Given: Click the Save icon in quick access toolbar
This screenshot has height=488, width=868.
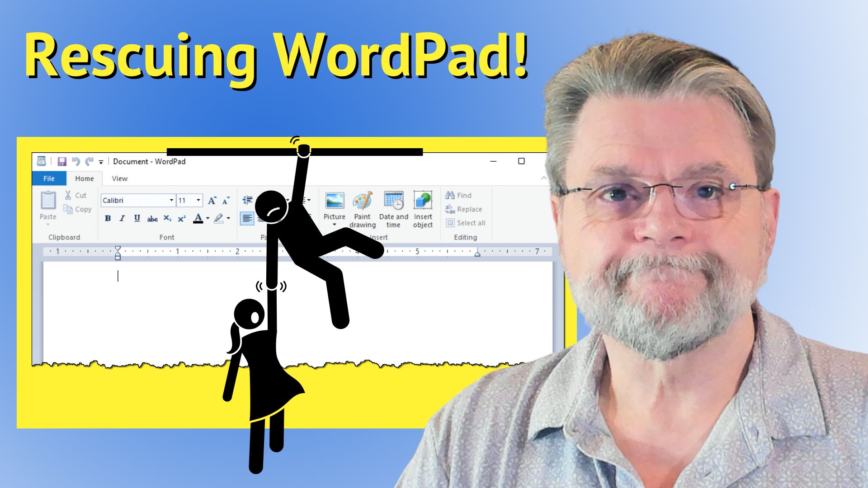Looking at the screenshot, I should [x=62, y=161].
